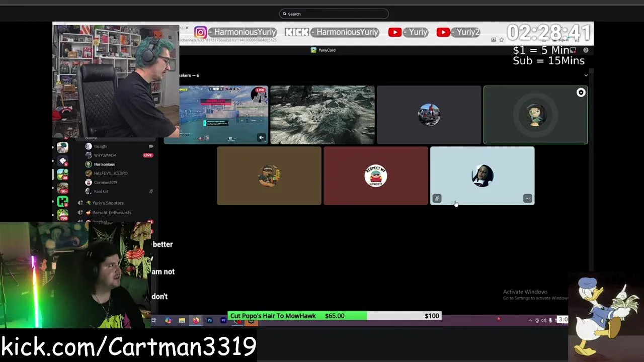Click the Search bar at the top

pyautogui.click(x=334, y=14)
